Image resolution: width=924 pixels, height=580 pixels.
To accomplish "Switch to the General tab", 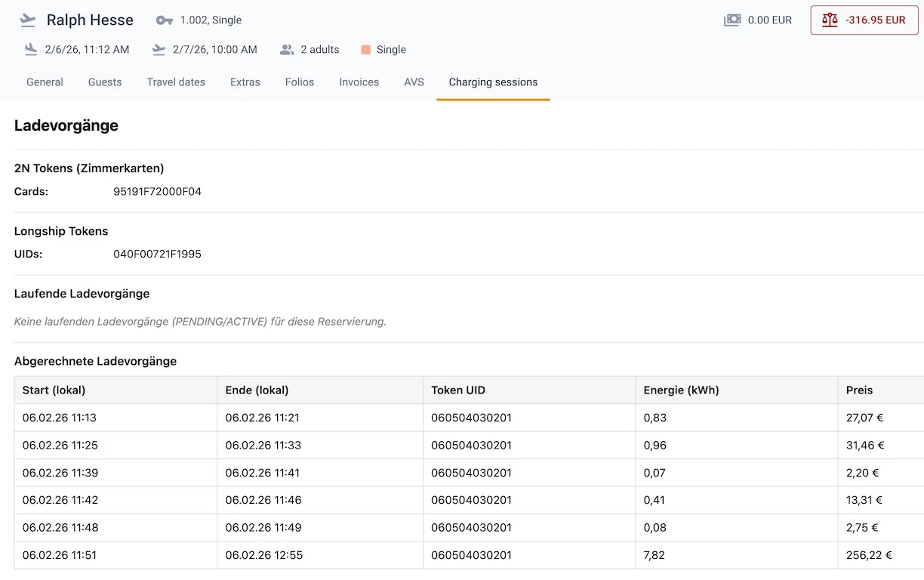I will point(45,82).
